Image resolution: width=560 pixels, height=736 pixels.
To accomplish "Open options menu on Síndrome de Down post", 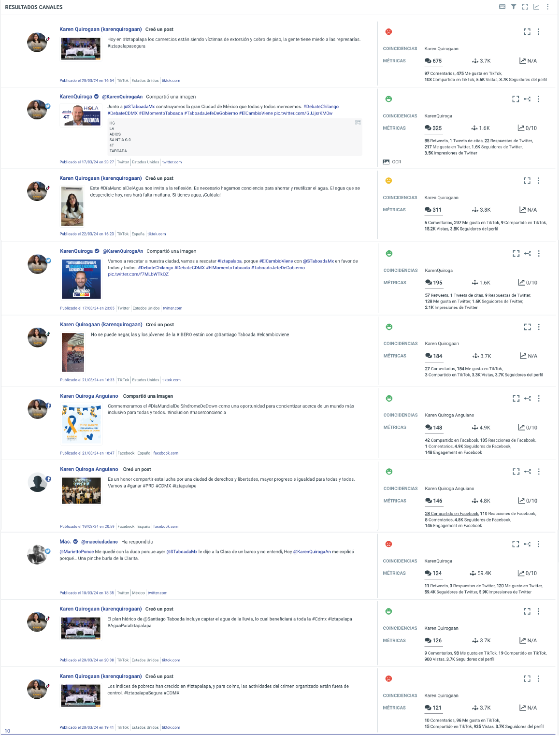I will (x=539, y=399).
